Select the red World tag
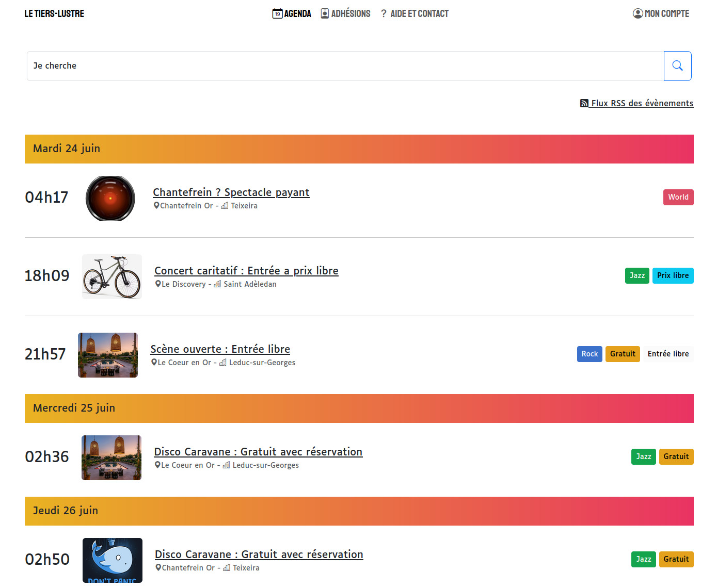The image size is (717, 588). click(678, 197)
